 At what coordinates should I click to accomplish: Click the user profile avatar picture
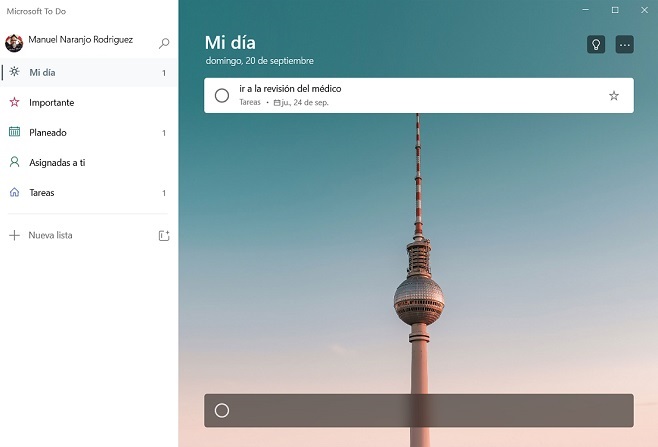[14, 43]
